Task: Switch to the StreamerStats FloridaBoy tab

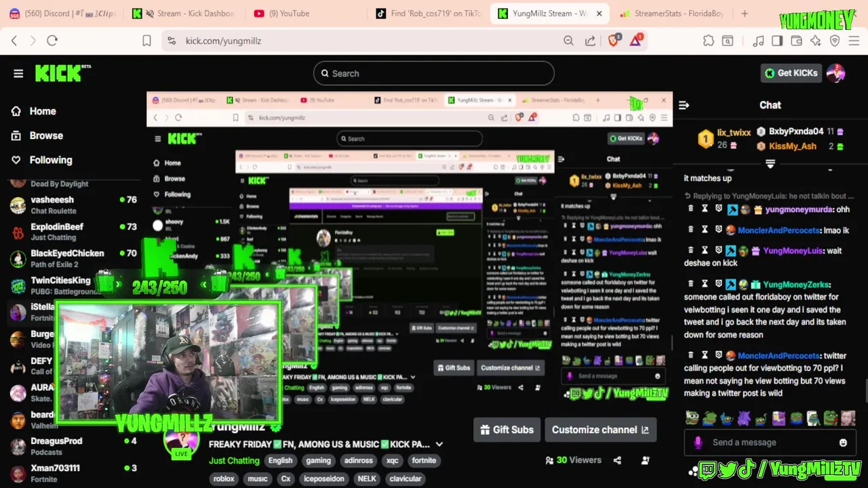Action: (x=671, y=14)
